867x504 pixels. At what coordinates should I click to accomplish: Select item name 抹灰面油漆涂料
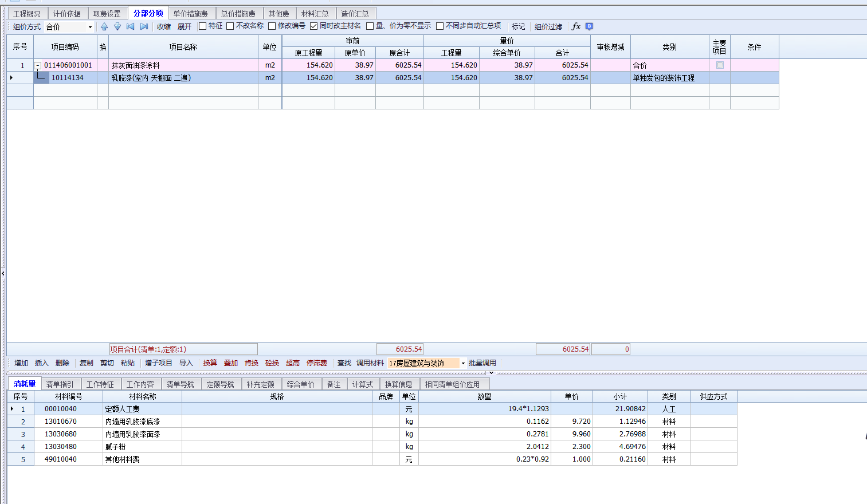pyautogui.click(x=136, y=65)
